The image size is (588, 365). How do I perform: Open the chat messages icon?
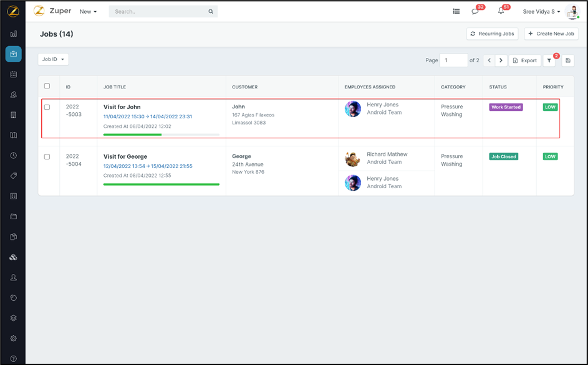[475, 11]
